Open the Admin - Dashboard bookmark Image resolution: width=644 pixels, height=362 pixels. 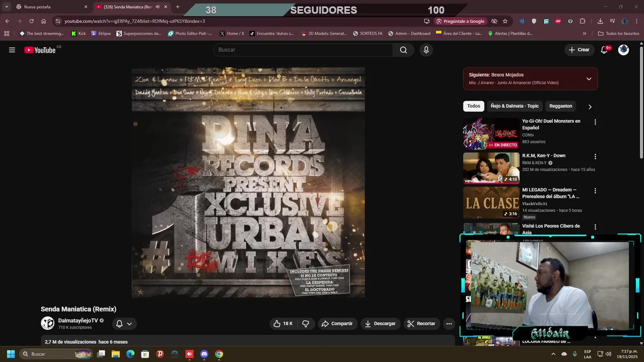pyautogui.click(x=409, y=34)
